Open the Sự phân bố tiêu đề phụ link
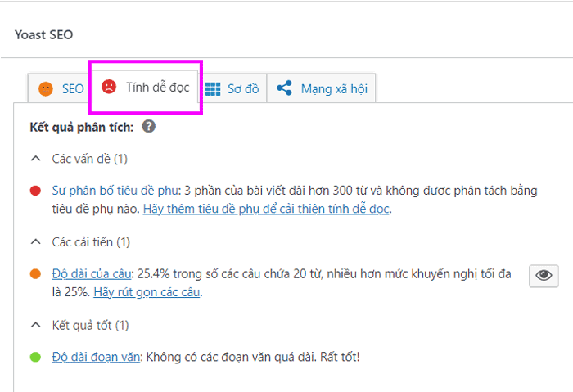This screenshot has width=573, height=392. [115, 191]
